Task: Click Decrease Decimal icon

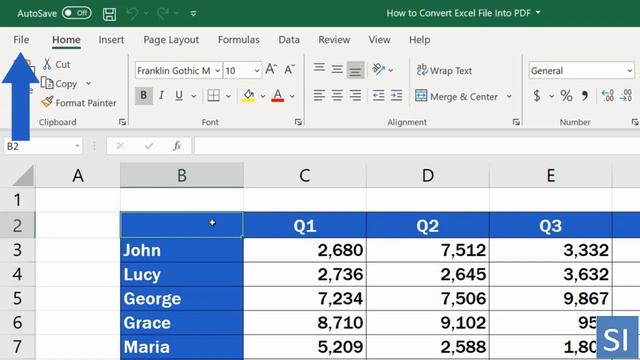Action: click(626, 96)
